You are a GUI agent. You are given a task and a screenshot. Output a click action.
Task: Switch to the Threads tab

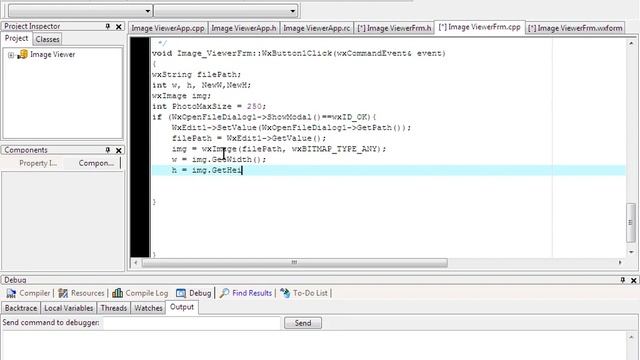tap(113, 308)
